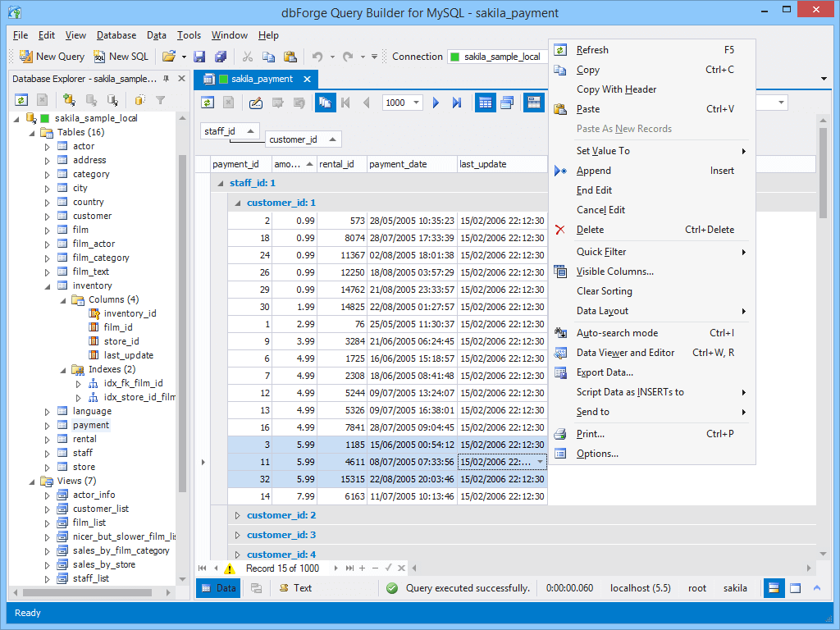Click the New SQL toolbar button
The height and width of the screenshot is (630, 840).
(x=121, y=57)
